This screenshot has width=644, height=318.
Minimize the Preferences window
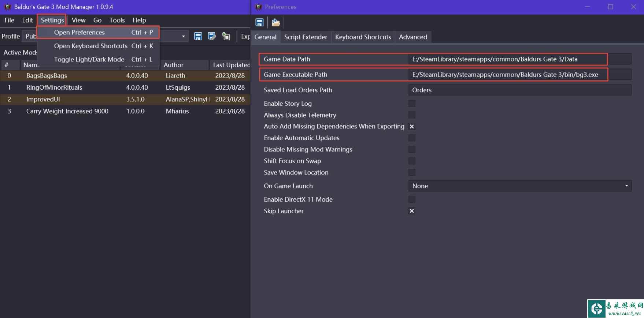[x=588, y=7]
